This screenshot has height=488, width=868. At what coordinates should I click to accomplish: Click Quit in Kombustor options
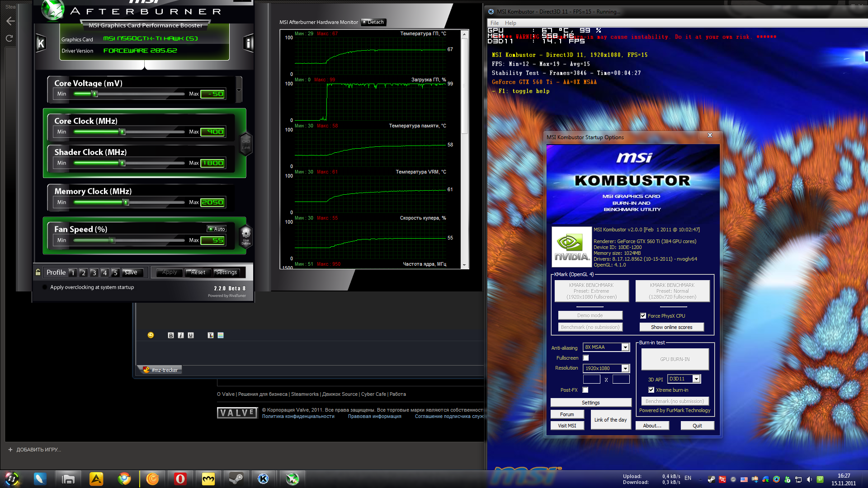[697, 426]
